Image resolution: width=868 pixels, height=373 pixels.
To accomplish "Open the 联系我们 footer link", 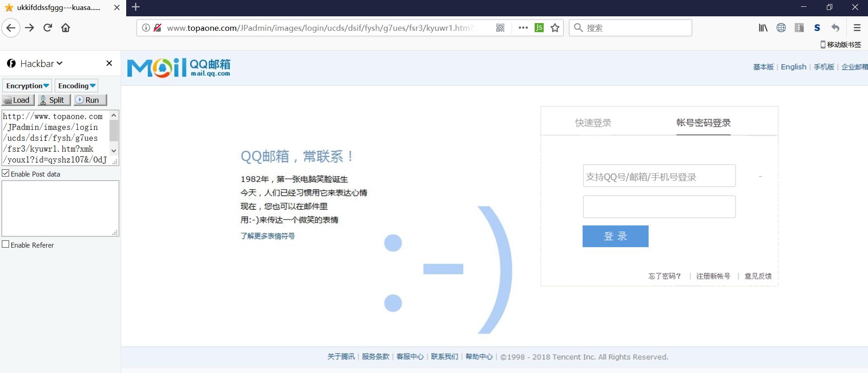I will coord(445,357).
